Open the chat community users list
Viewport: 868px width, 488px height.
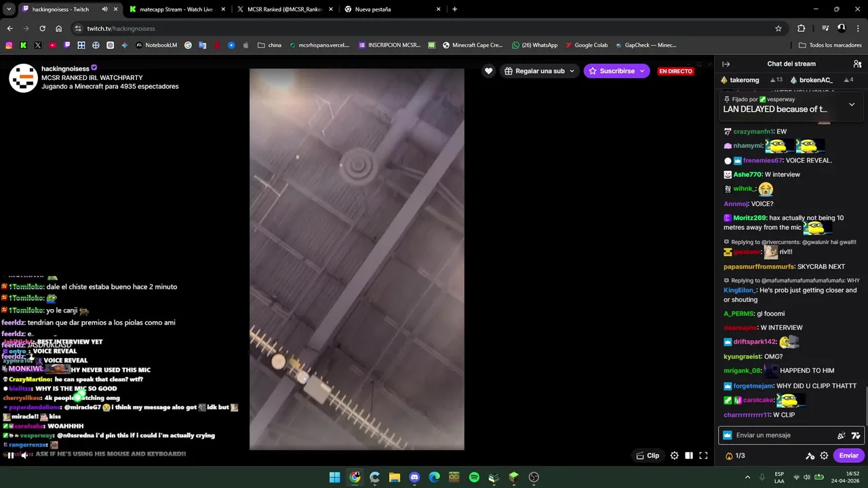[x=857, y=64]
